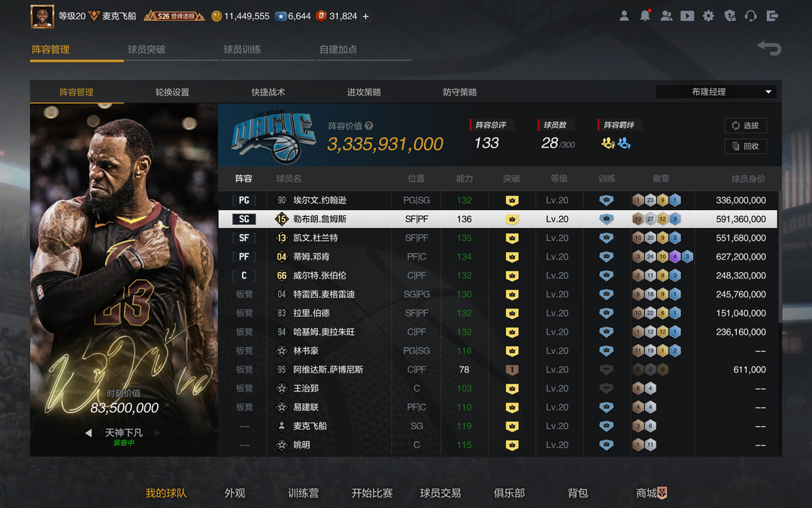
Task: Select the PG slot for 埃尔文.约翰逊
Action: click(244, 200)
